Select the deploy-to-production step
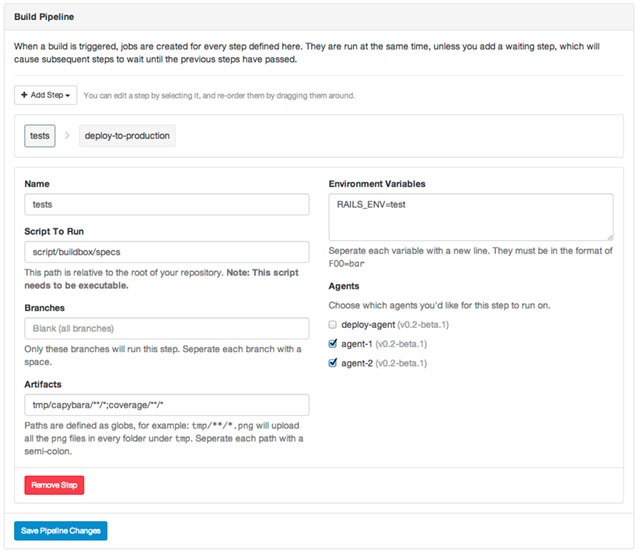Viewport: 640px width, 554px height. coord(127,136)
